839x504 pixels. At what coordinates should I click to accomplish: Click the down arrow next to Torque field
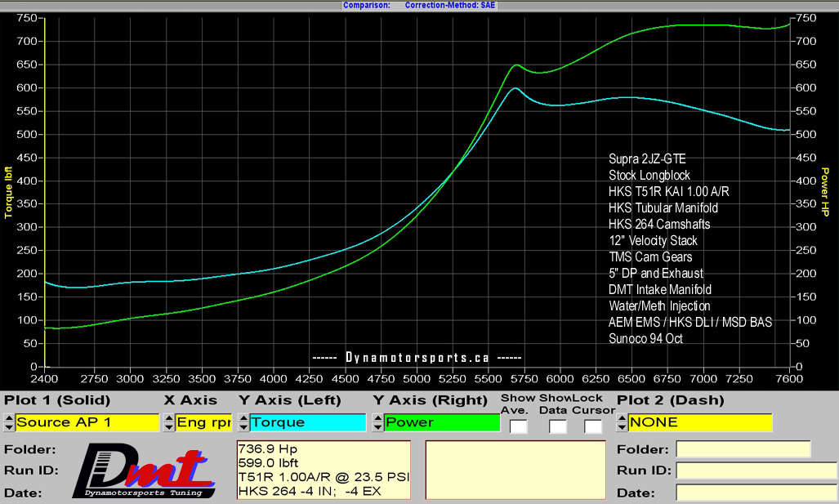(243, 427)
